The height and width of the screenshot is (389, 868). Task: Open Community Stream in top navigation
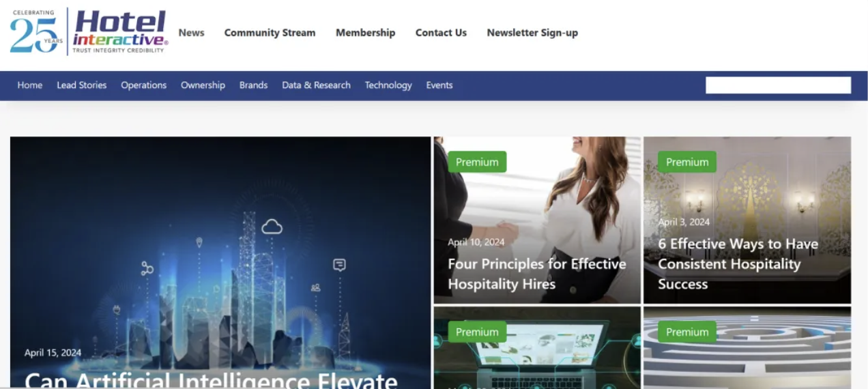point(270,33)
